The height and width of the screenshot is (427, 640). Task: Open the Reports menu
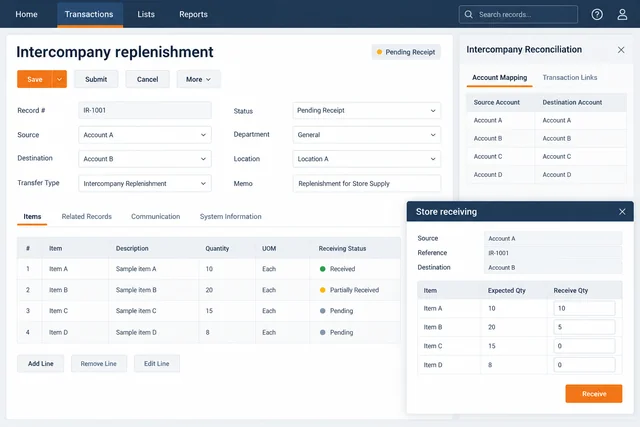[x=193, y=14]
